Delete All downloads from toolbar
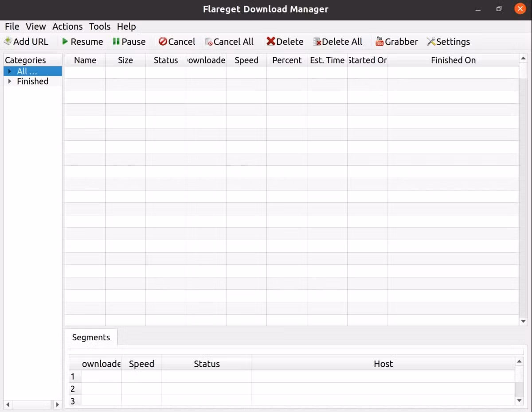532x412 pixels. [338, 42]
